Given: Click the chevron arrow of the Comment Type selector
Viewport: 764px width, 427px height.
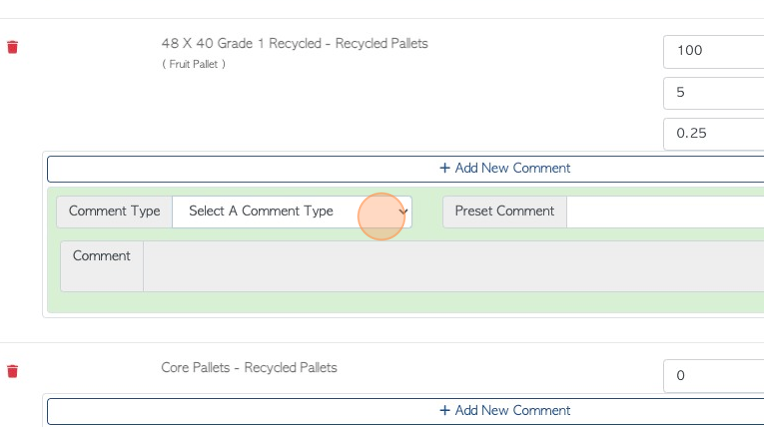Looking at the screenshot, I should (403, 212).
